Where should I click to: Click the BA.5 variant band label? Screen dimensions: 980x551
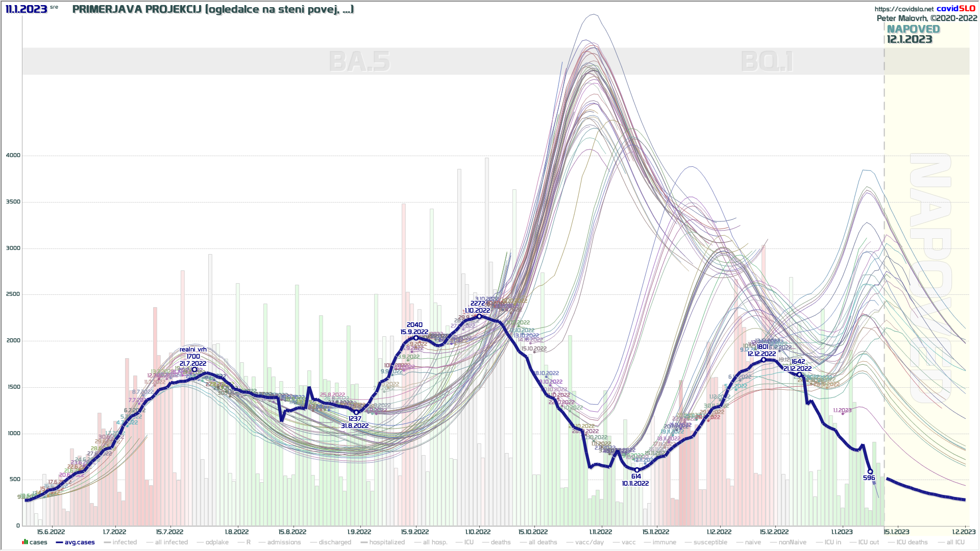pyautogui.click(x=359, y=62)
